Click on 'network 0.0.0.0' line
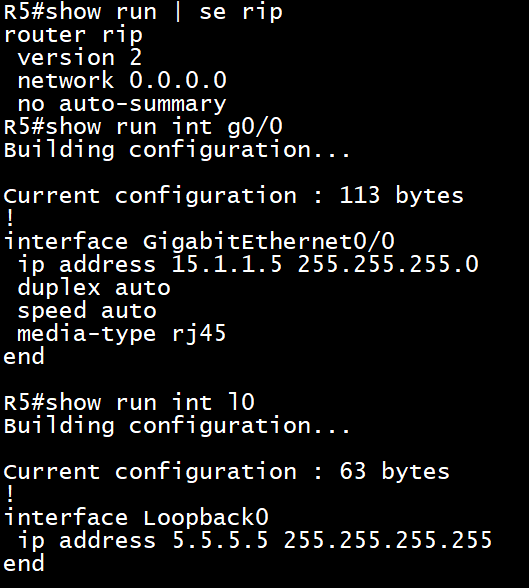The width and height of the screenshot is (529, 588). (x=122, y=81)
